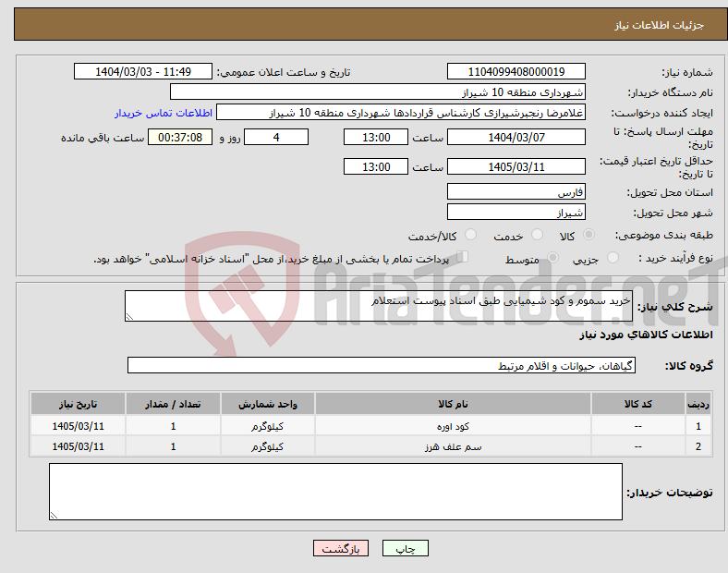The image size is (728, 573).
Task: Click the delivery city field شیراز
Action: [516, 212]
